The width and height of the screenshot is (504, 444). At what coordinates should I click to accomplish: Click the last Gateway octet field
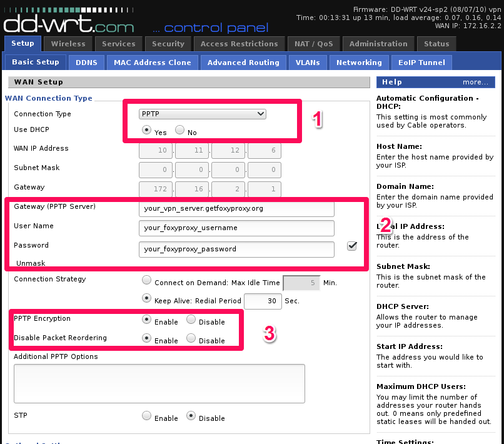point(265,189)
